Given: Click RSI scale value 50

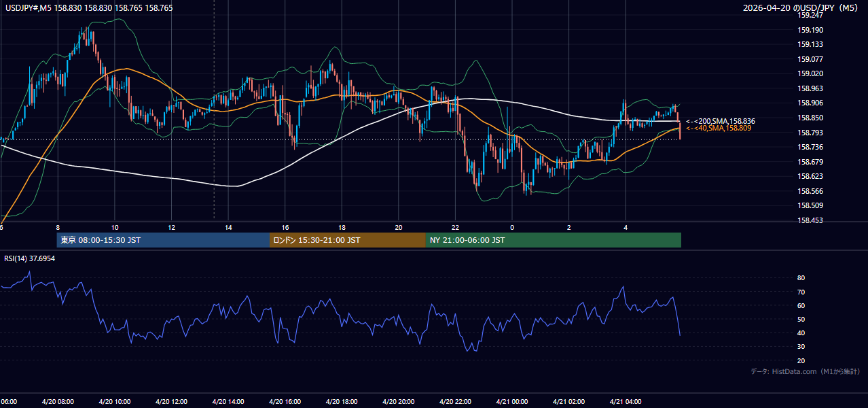Looking at the screenshot, I should click(801, 319).
